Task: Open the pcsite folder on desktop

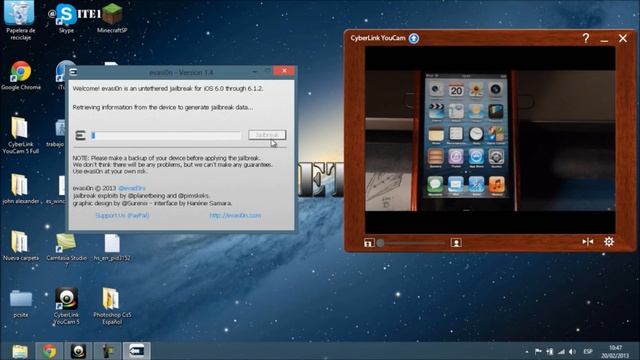Action: pos(20,304)
